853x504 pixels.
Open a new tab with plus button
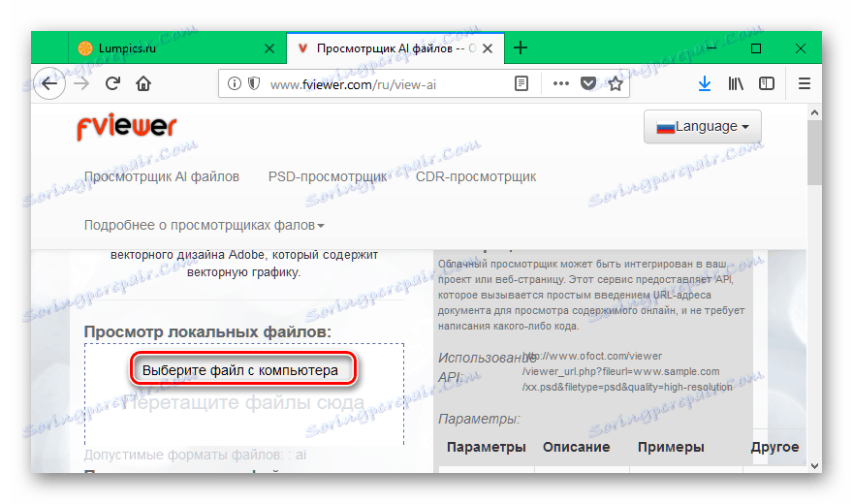[521, 47]
